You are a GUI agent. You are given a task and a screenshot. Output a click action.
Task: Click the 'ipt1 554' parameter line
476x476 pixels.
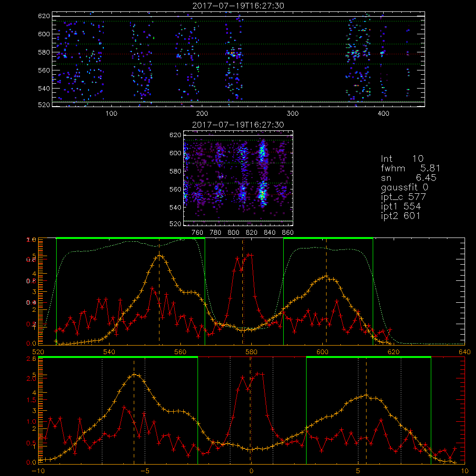coord(401,207)
